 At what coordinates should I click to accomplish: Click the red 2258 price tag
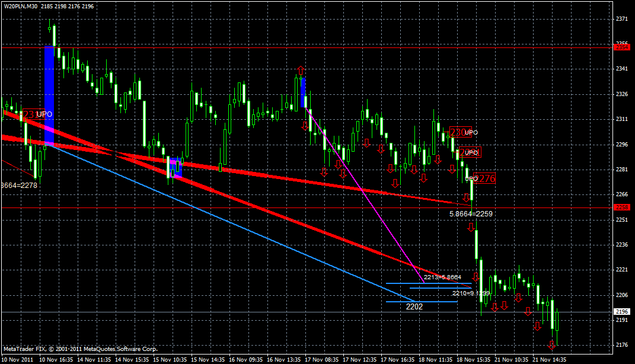(x=621, y=207)
